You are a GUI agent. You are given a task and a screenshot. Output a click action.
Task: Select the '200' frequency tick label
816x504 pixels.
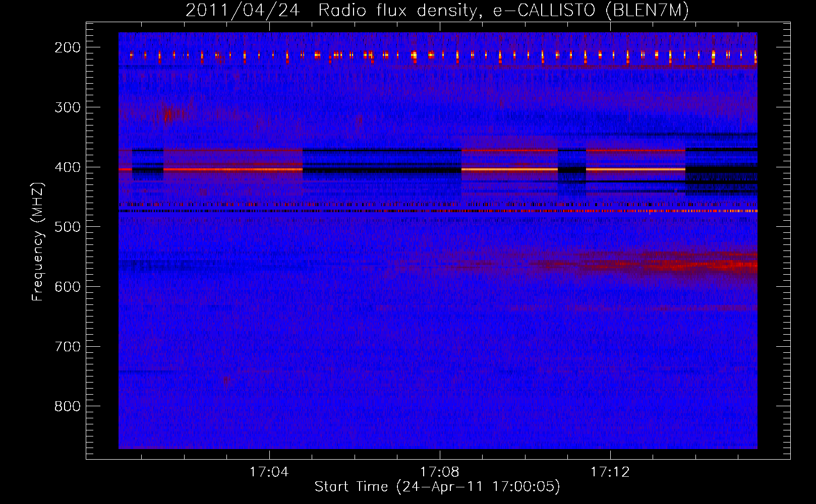point(67,47)
